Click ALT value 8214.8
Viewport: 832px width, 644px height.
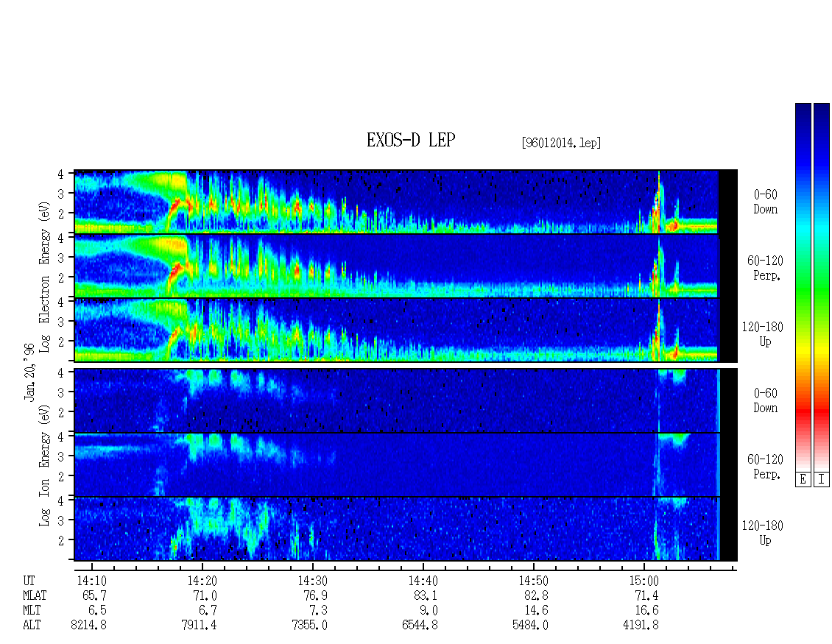pos(88,626)
